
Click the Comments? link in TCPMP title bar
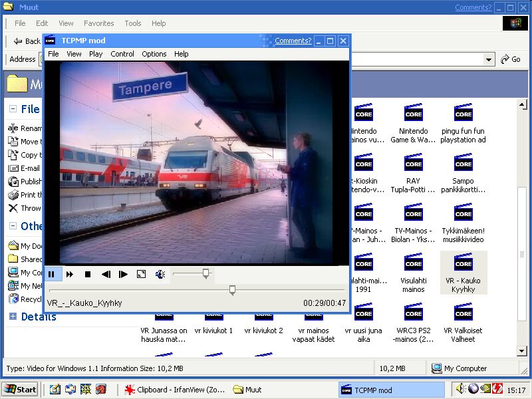(x=293, y=41)
